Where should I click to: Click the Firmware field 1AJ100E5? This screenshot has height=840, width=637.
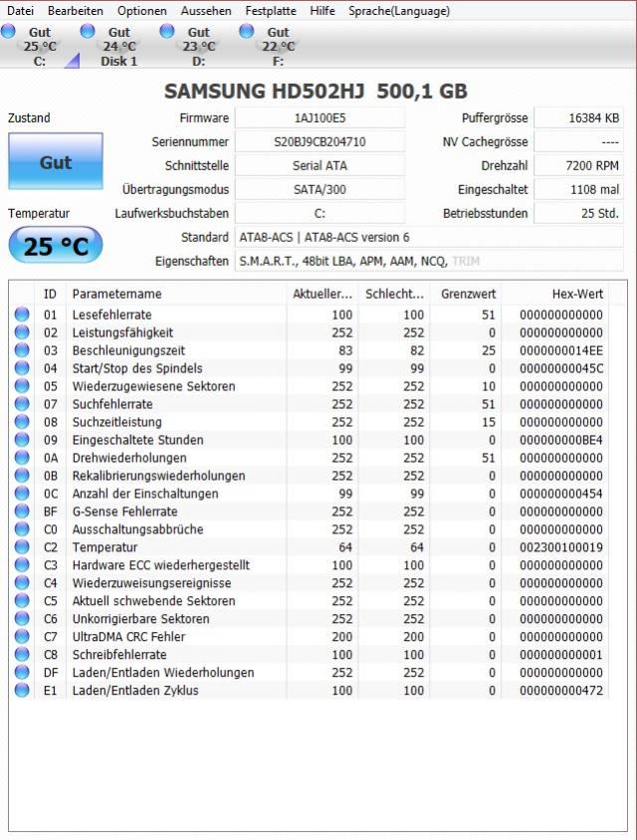tap(319, 117)
